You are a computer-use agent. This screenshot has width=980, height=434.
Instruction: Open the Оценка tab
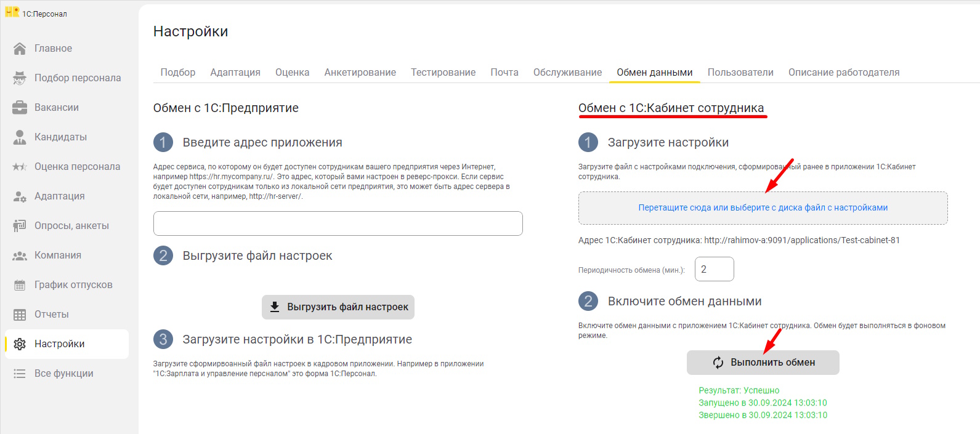pos(293,72)
